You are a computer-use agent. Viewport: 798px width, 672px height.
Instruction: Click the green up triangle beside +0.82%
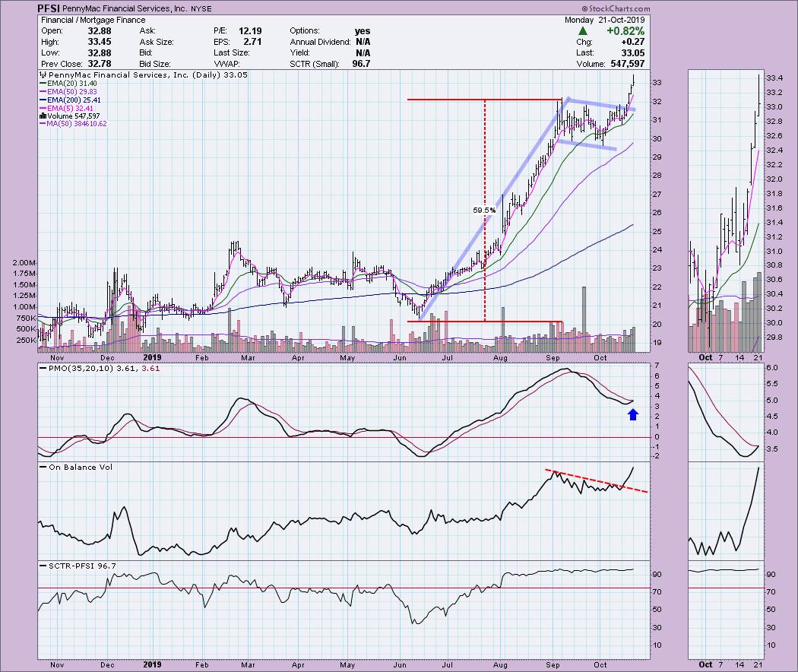coord(583,31)
